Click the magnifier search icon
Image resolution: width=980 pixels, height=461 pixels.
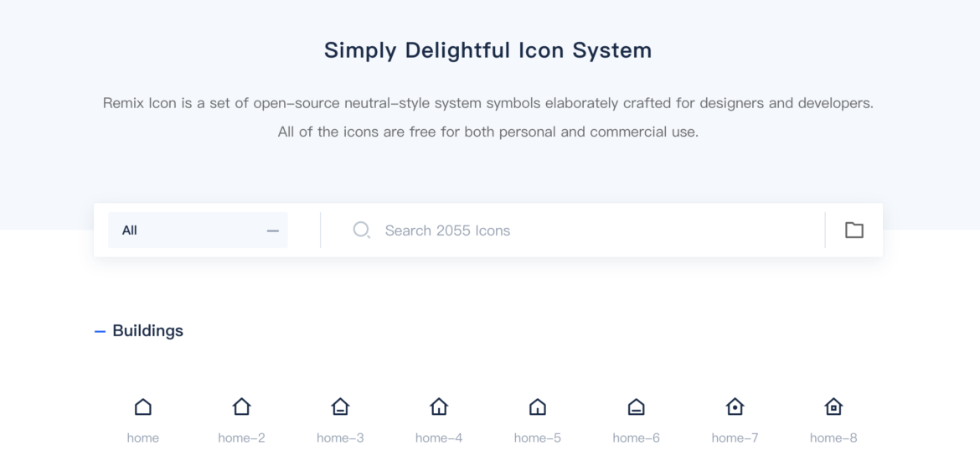(362, 230)
